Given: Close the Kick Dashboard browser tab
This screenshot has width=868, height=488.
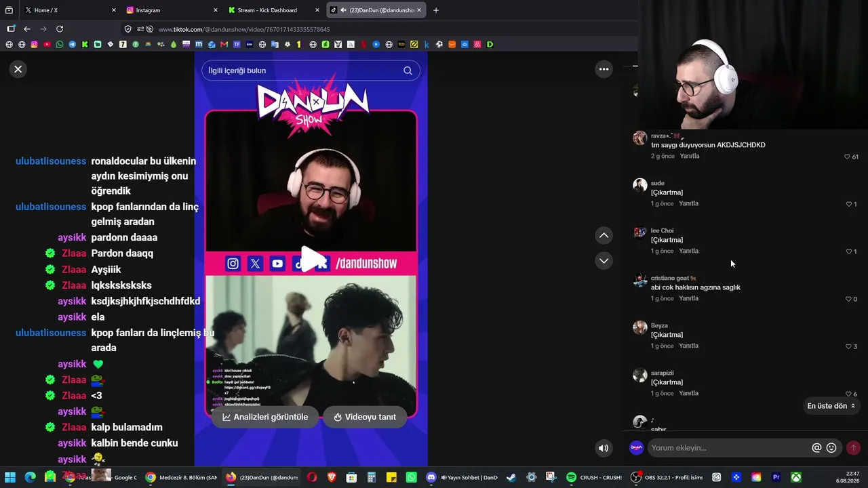Looking at the screenshot, I should point(317,10).
